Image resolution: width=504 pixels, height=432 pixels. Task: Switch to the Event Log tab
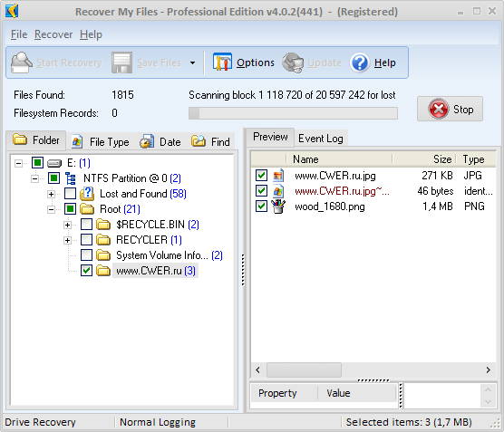pos(321,139)
